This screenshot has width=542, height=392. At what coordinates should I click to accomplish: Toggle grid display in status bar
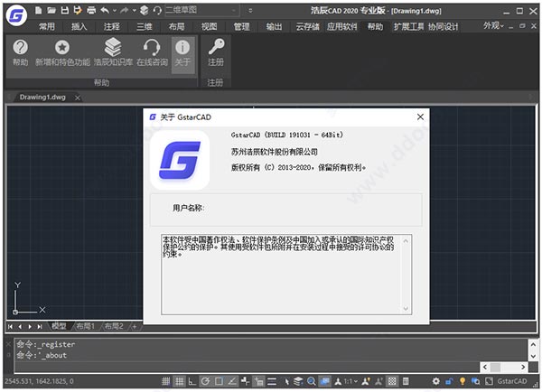pos(179,381)
